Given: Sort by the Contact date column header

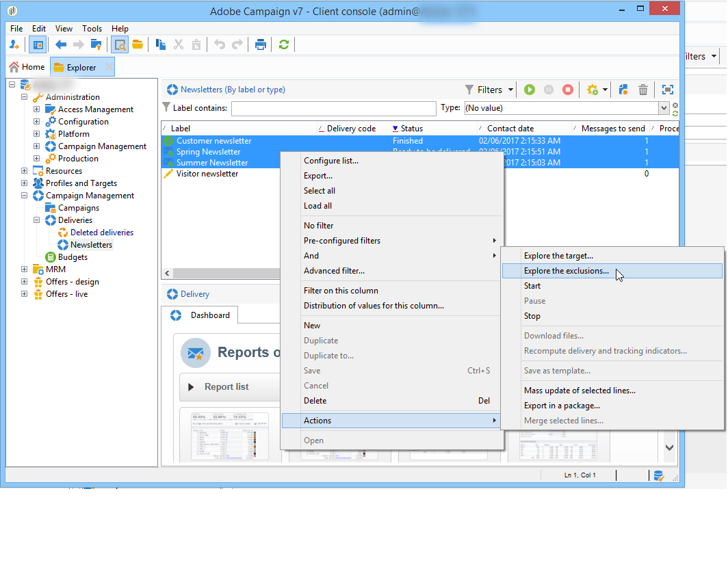Looking at the screenshot, I should pos(524,129).
